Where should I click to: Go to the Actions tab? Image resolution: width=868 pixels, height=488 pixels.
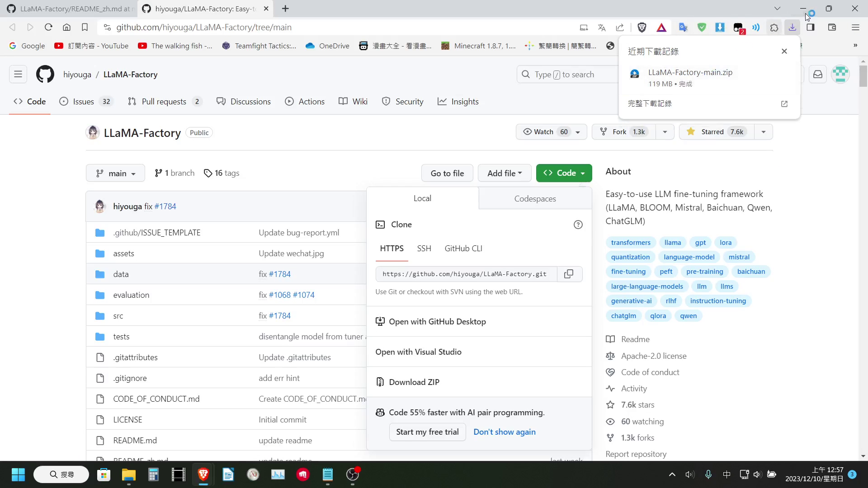pos(305,102)
